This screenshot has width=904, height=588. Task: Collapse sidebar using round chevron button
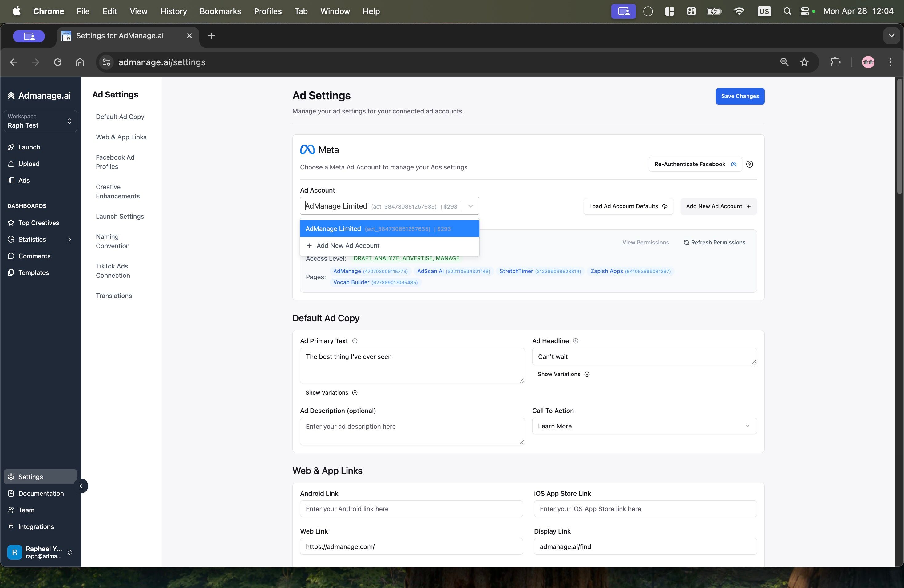[81, 486]
